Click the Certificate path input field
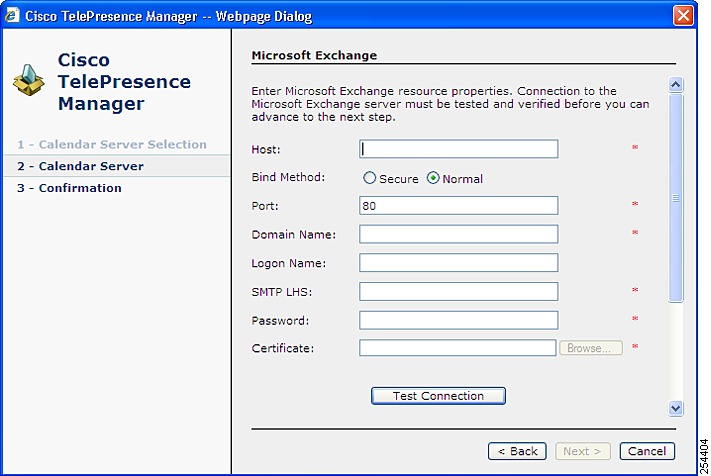 (458, 348)
